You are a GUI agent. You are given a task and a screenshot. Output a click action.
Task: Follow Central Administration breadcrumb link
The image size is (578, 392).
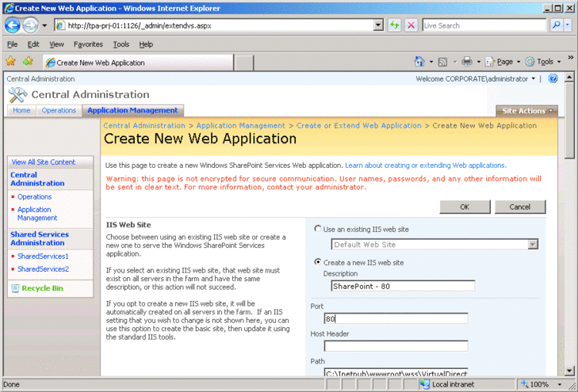click(144, 126)
